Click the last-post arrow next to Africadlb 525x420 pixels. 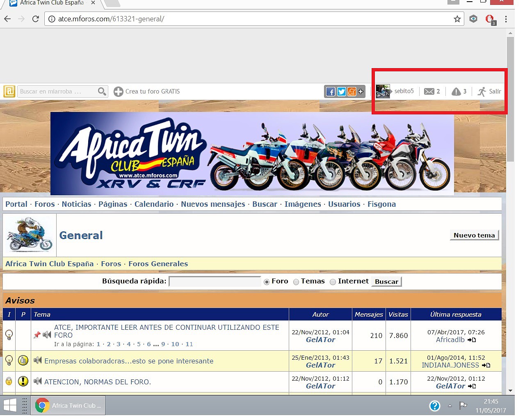472,340
